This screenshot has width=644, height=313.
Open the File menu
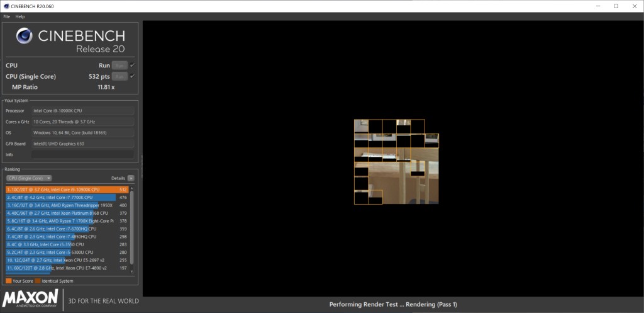(6, 17)
